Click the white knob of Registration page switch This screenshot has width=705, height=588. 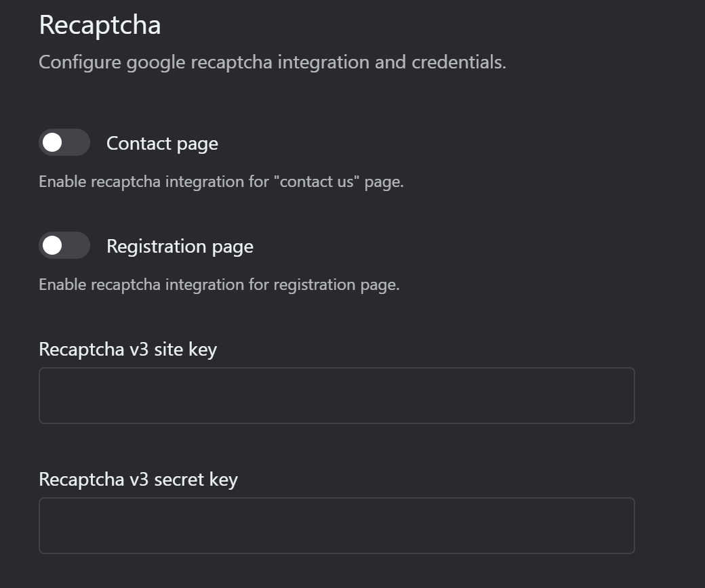52,245
